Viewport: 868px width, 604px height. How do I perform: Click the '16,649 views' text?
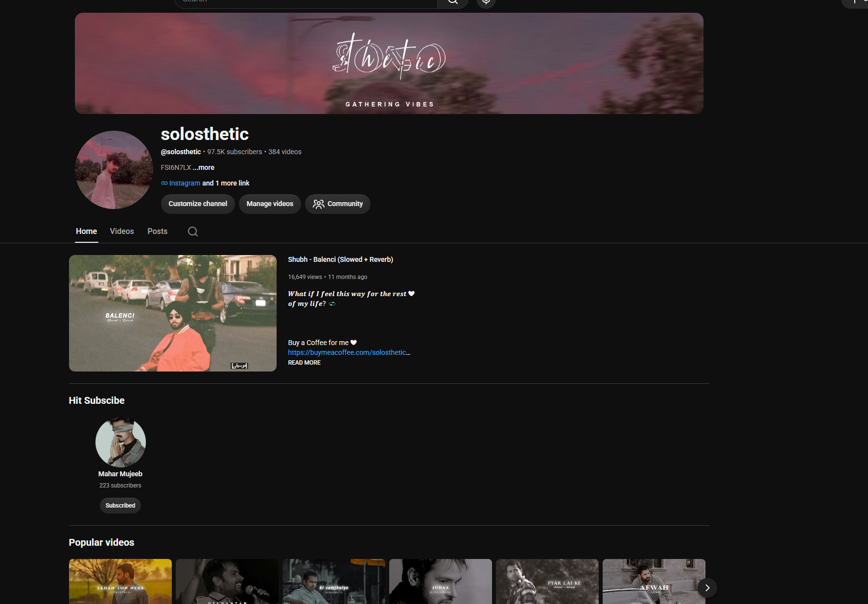click(x=305, y=277)
